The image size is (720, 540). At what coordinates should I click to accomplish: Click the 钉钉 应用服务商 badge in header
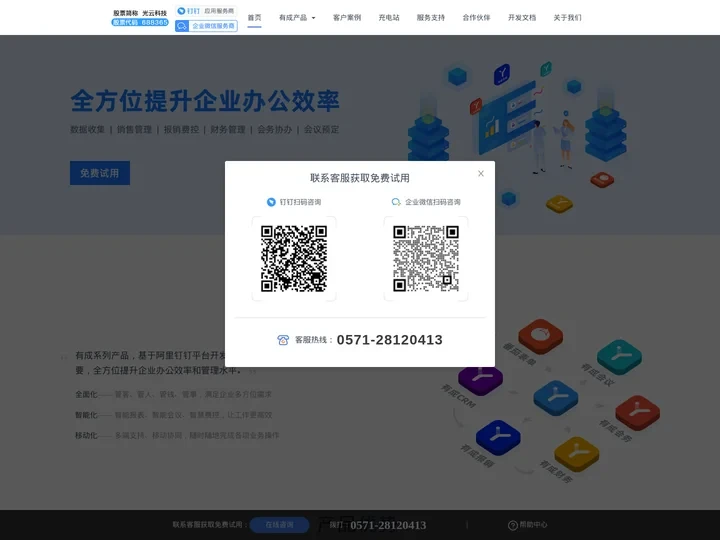click(206, 11)
